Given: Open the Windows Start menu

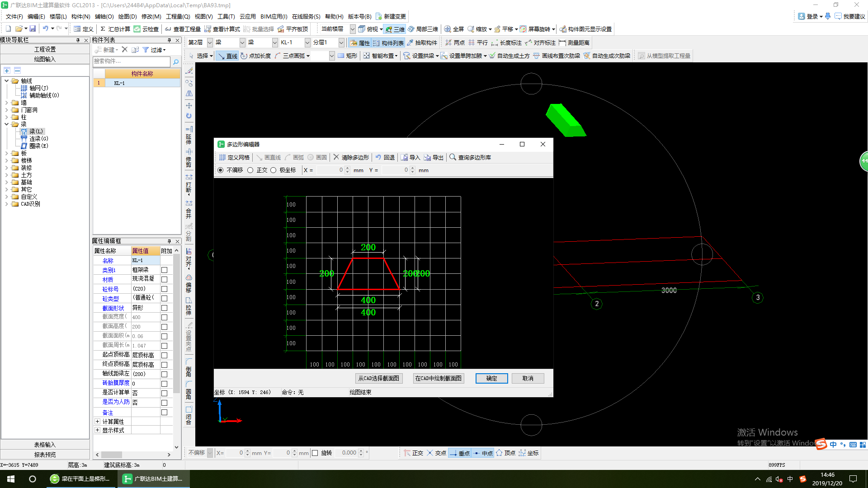Looking at the screenshot, I should (11, 479).
